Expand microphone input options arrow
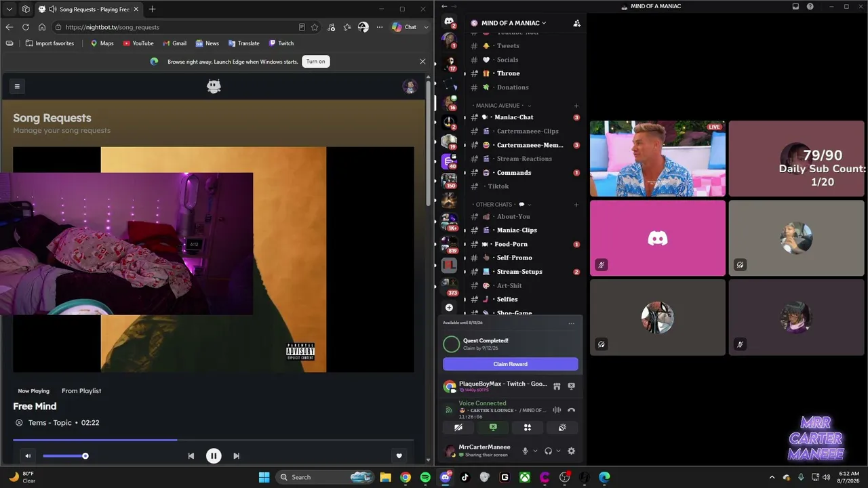The image size is (868, 488). [535, 451]
